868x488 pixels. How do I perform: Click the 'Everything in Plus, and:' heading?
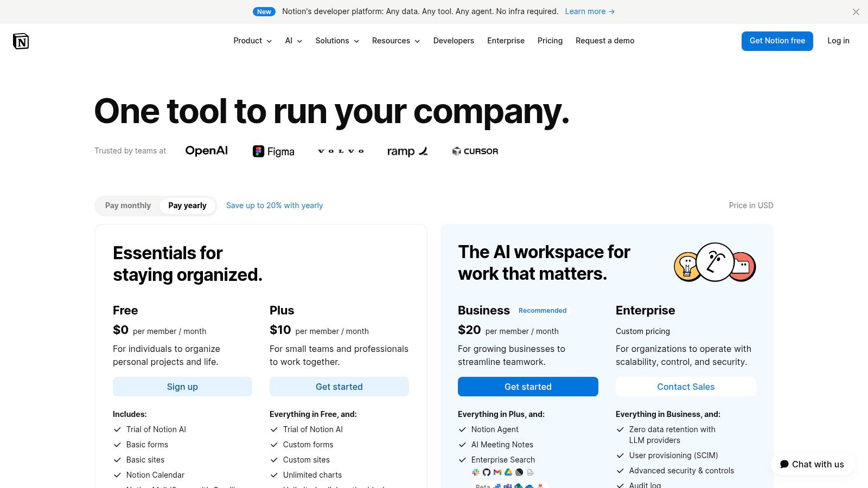coord(501,414)
